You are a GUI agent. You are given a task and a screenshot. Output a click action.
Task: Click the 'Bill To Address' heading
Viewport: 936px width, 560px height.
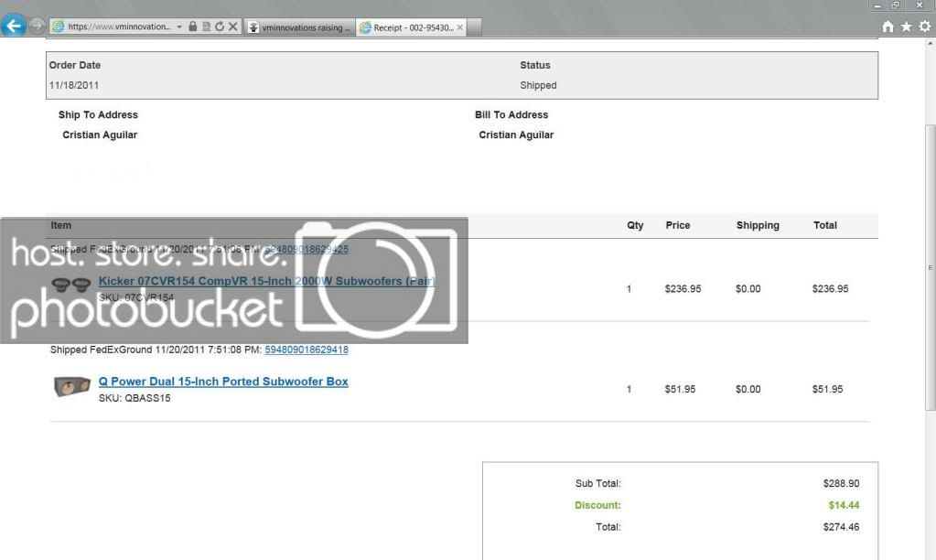(x=511, y=114)
